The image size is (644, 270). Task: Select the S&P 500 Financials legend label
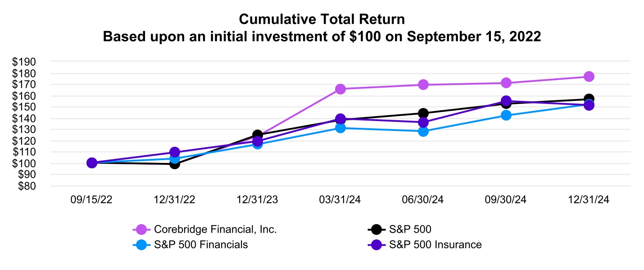[x=201, y=245]
